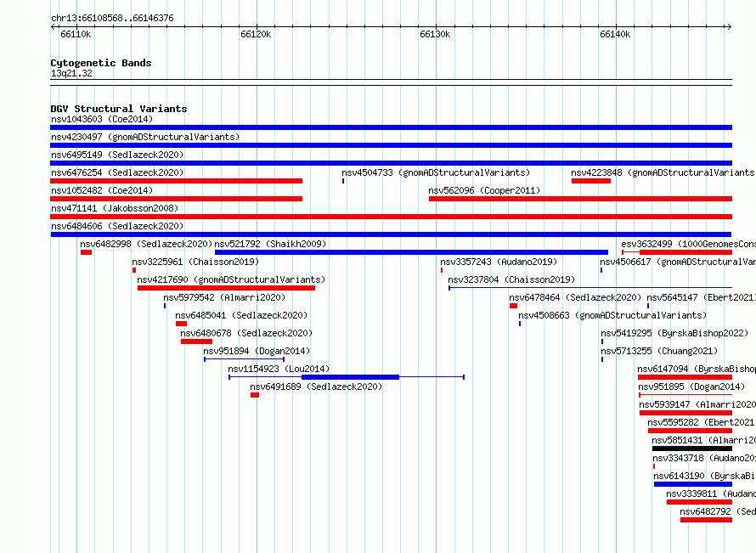Screen dimensions: 756x553
Task: Select the blue bar for nsv521792
Action: [x=411, y=252]
